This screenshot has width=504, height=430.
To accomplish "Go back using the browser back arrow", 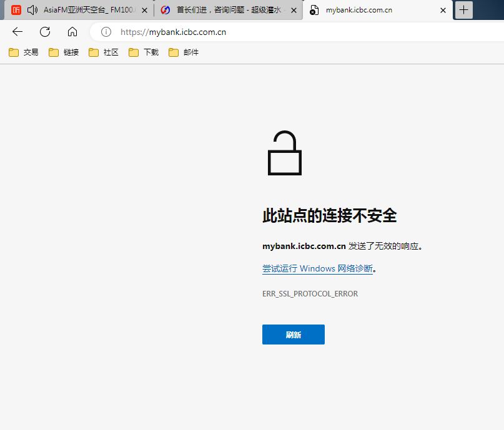I will click(x=17, y=32).
